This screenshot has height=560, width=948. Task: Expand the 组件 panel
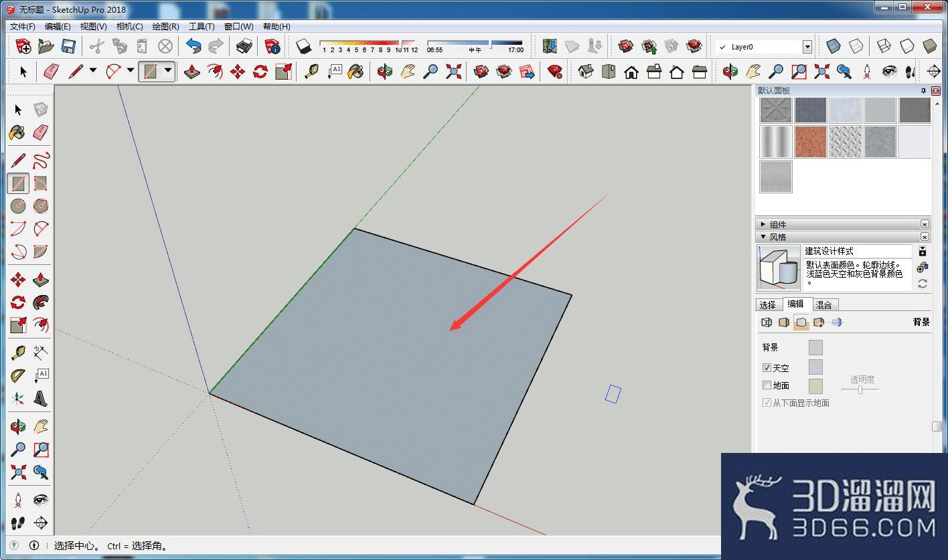point(763,225)
